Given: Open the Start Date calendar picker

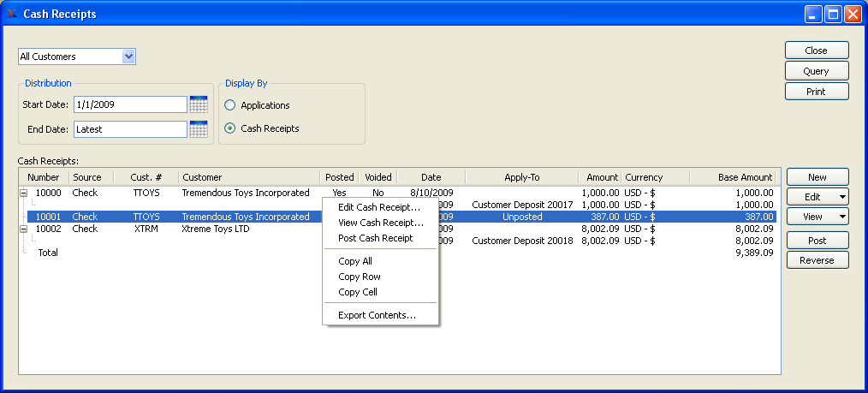Looking at the screenshot, I should coord(199,104).
